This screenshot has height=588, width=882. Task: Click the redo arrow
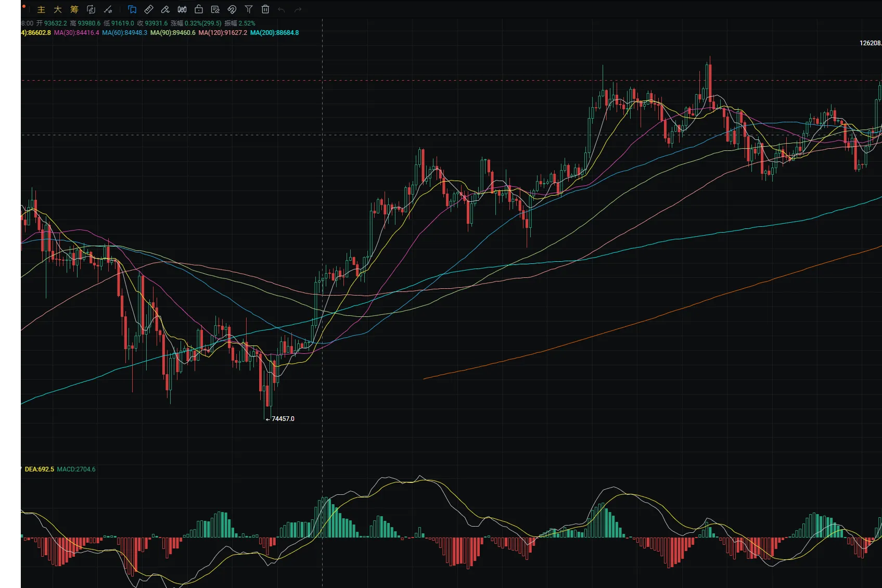(298, 9)
